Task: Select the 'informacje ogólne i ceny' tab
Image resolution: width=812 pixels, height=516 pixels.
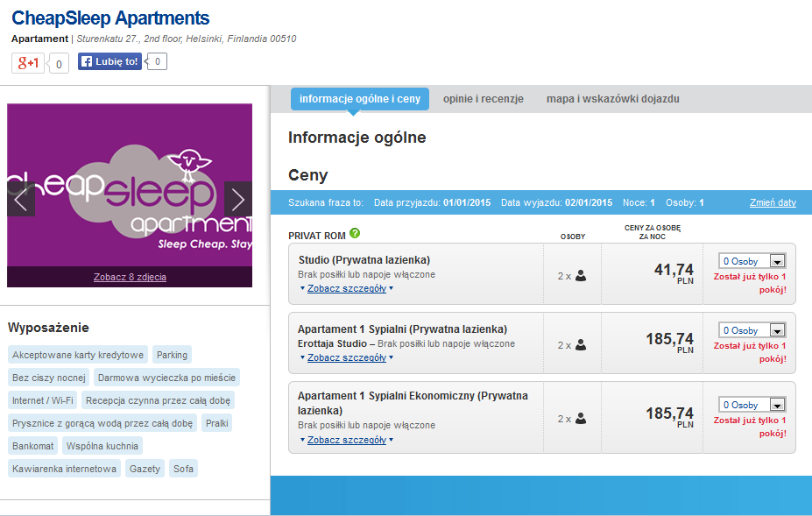Action: (360, 99)
